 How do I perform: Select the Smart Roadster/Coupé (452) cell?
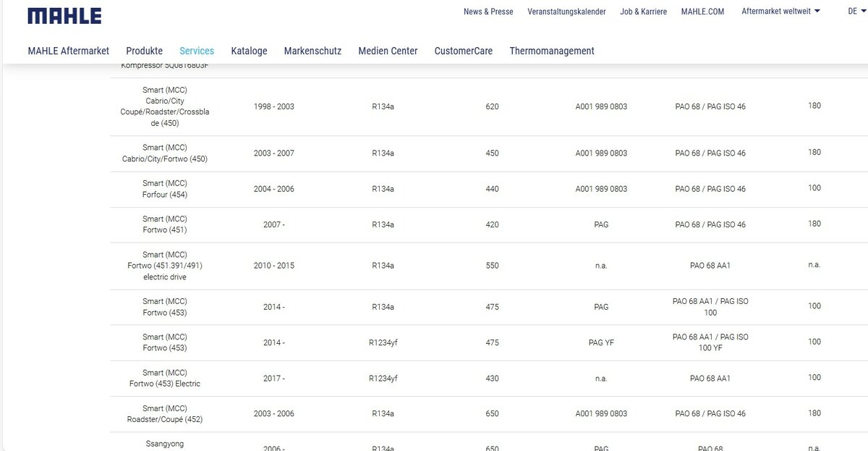click(x=165, y=413)
